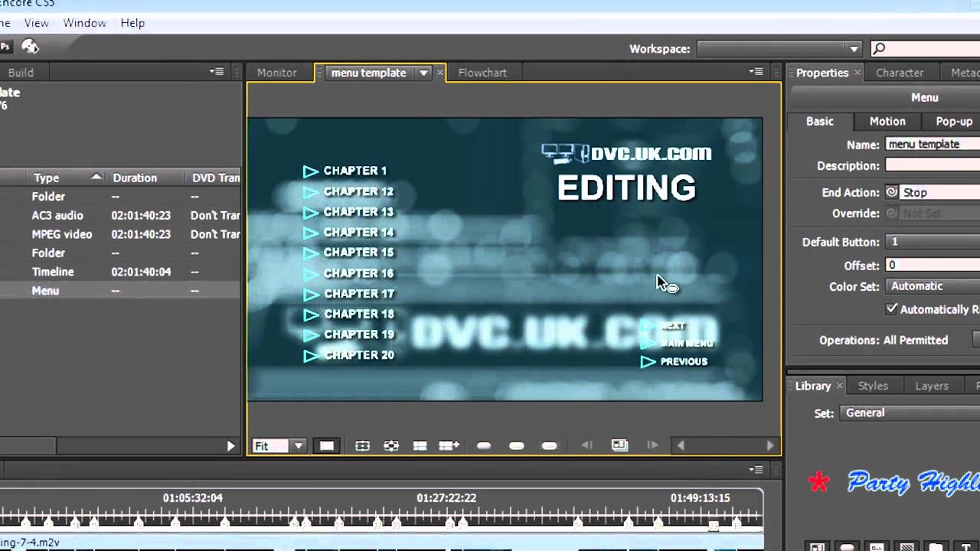Open the Window menu

coord(84,23)
